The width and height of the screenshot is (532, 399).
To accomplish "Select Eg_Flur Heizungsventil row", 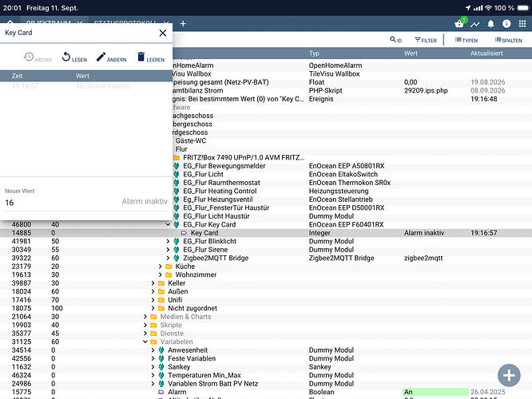I will [x=352, y=199].
